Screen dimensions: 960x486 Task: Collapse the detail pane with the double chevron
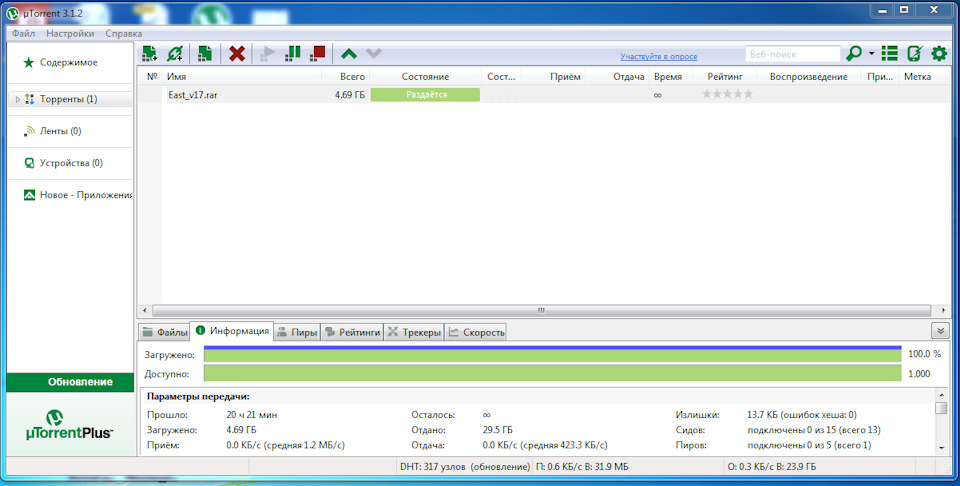pos(940,331)
